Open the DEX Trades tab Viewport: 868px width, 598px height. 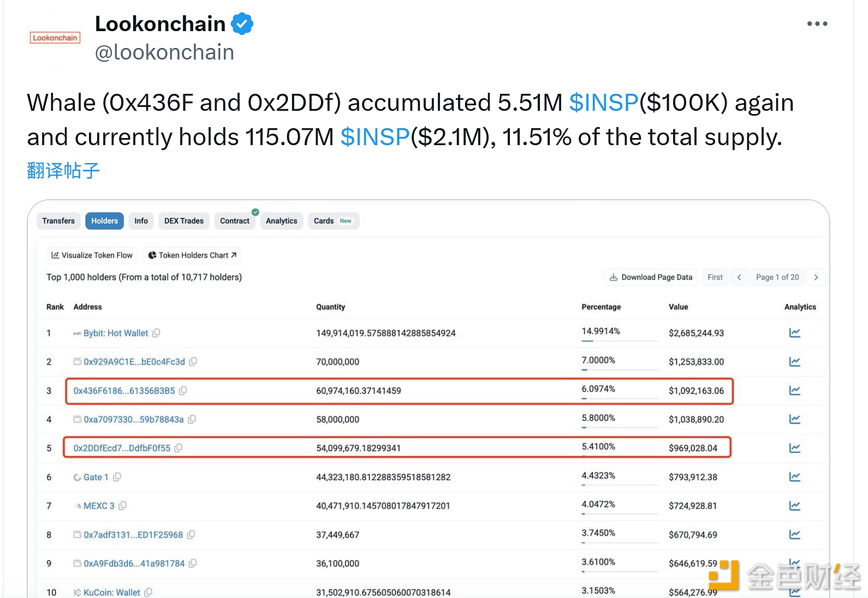pyautogui.click(x=183, y=221)
